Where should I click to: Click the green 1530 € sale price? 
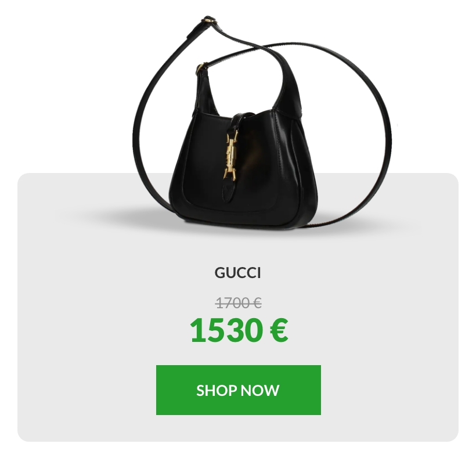click(x=239, y=330)
